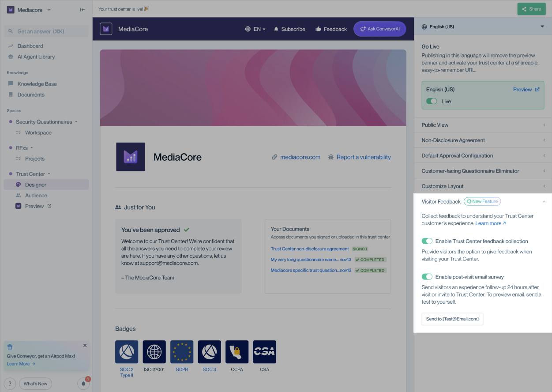
Task: Expand the Public View section
Action: [483, 125]
